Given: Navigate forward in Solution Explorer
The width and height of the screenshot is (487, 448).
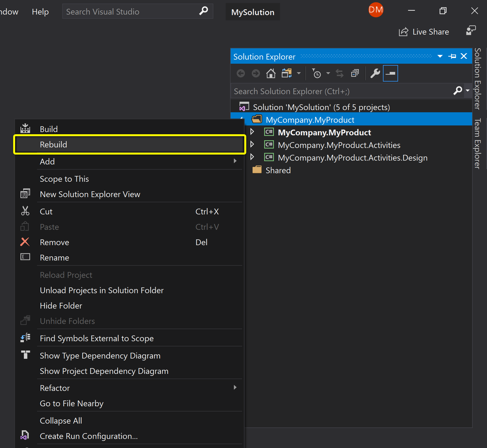Looking at the screenshot, I should point(256,73).
